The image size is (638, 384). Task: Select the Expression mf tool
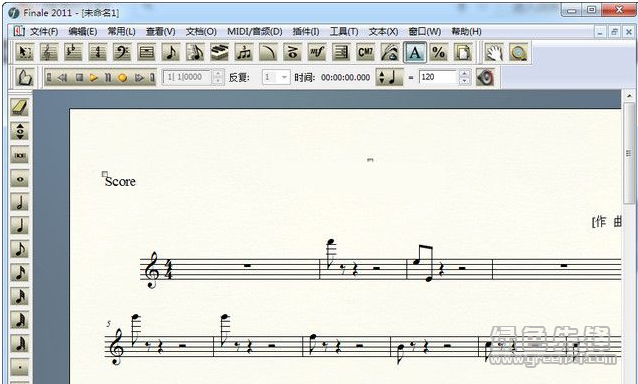click(x=317, y=52)
